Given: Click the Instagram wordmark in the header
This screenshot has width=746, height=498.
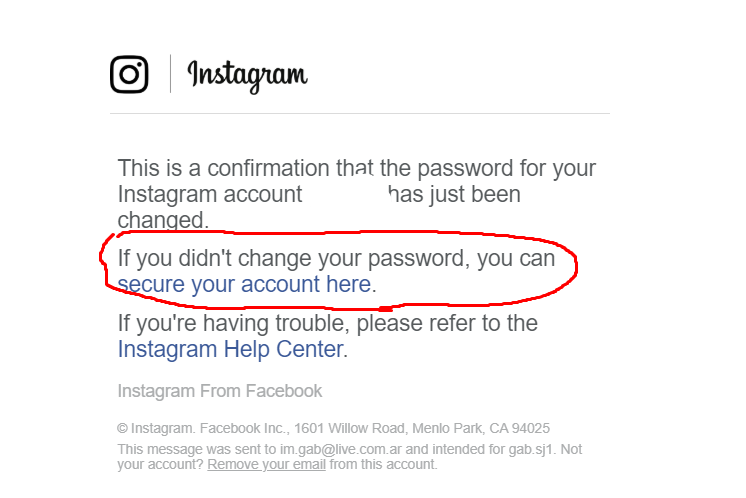Looking at the screenshot, I should (x=247, y=75).
